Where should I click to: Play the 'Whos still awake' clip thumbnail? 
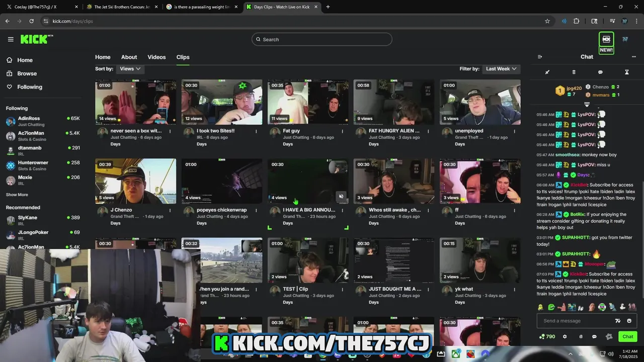click(x=393, y=181)
